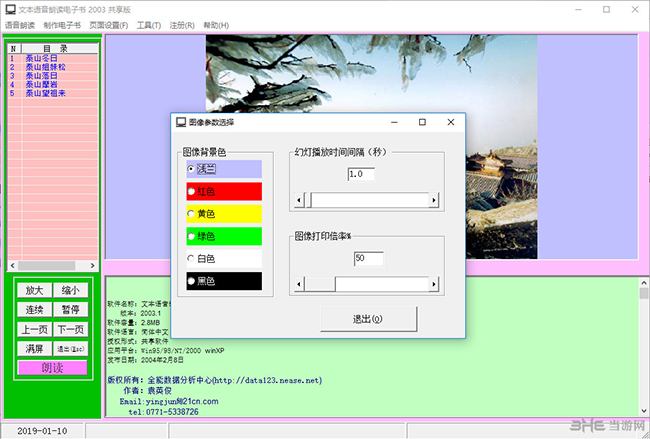Click the right arrow of the print magnification slider

point(434,284)
